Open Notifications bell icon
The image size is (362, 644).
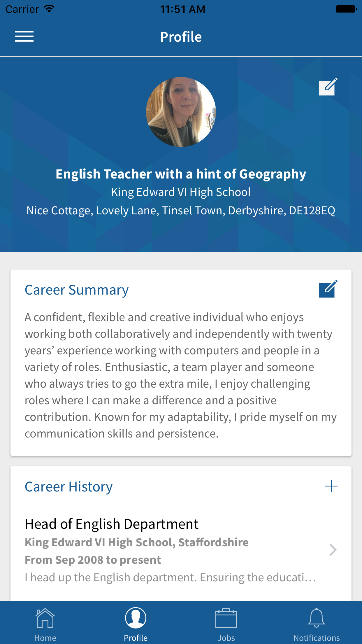(316, 618)
